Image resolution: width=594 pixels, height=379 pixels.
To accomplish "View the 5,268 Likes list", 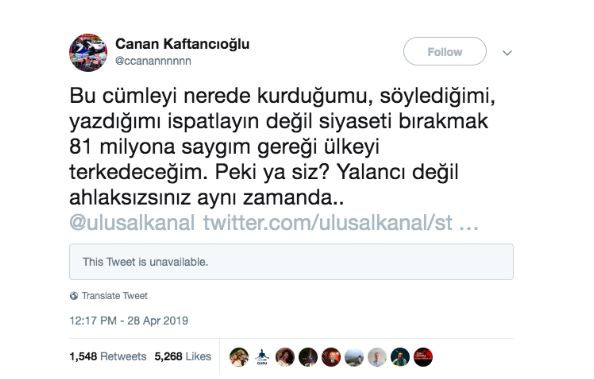I will coord(183,357).
